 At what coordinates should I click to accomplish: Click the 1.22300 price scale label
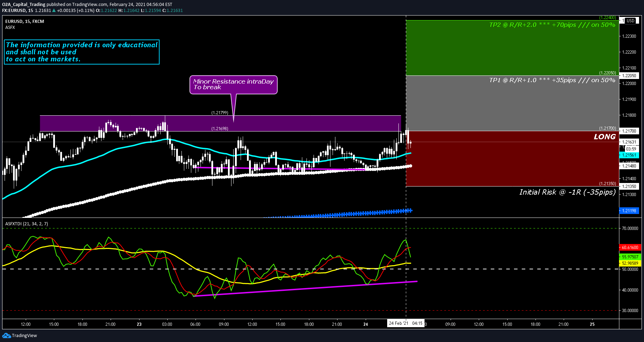tap(629, 36)
